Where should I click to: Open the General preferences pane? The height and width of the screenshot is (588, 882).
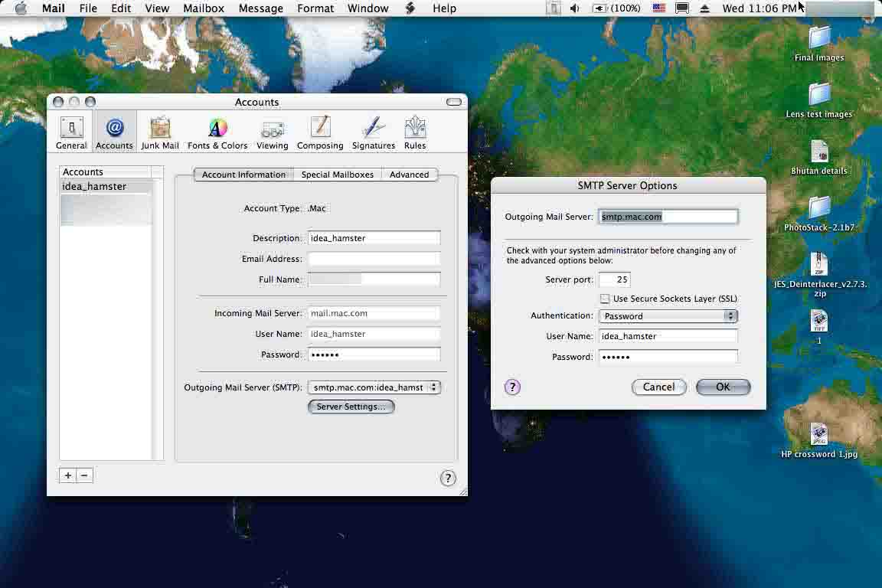tap(71, 132)
